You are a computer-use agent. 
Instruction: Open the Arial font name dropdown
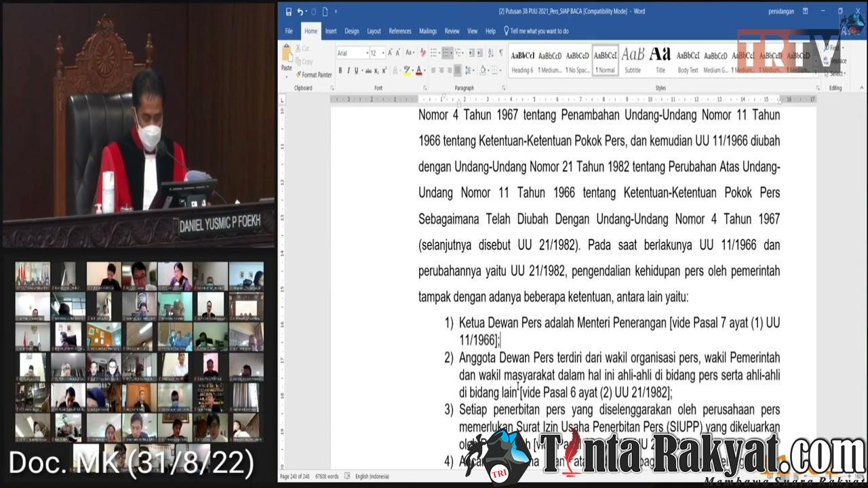(x=367, y=53)
